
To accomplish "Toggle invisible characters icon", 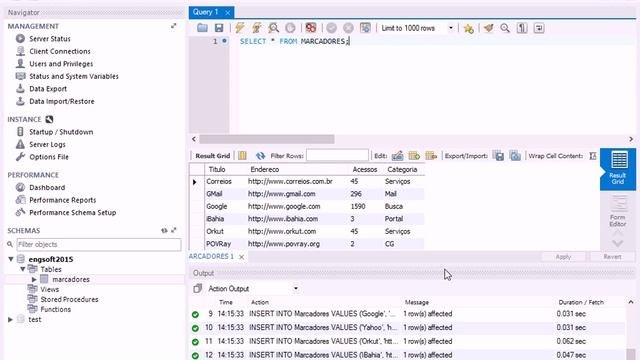I will (x=522, y=28).
